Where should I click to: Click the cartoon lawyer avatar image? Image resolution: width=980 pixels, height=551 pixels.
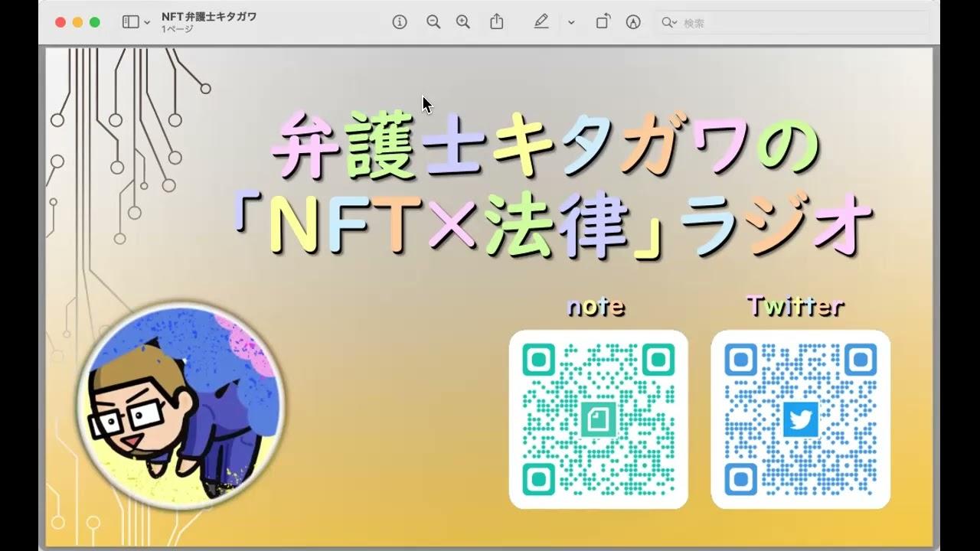coord(181,406)
